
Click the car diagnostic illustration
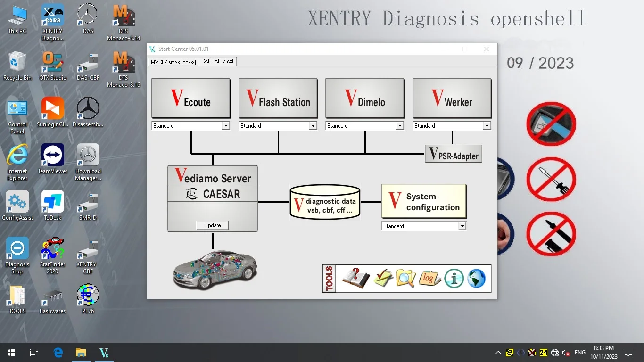[x=215, y=270]
